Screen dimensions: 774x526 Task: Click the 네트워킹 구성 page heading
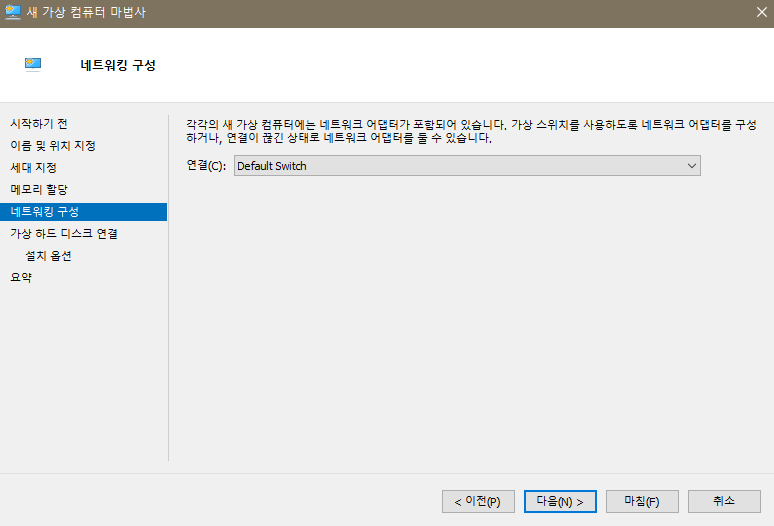click(x=118, y=65)
